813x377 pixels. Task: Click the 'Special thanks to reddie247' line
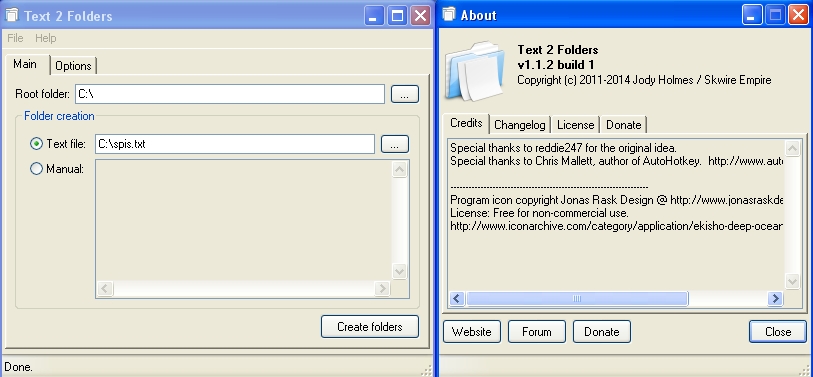coord(564,148)
